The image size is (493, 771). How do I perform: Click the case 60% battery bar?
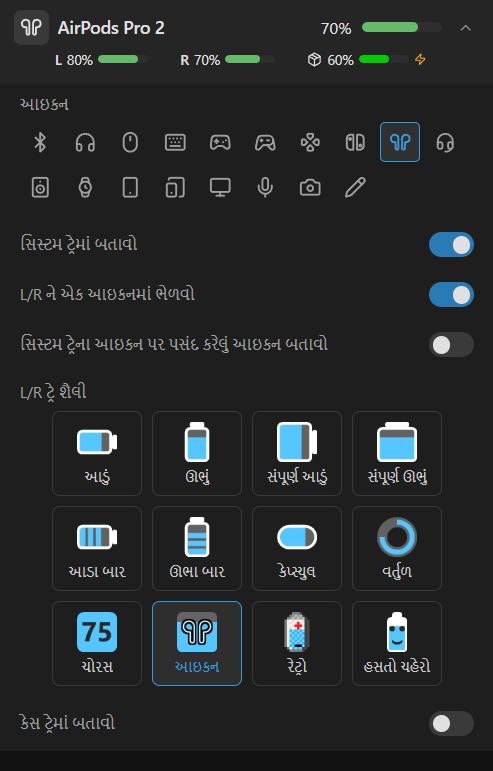(x=383, y=59)
